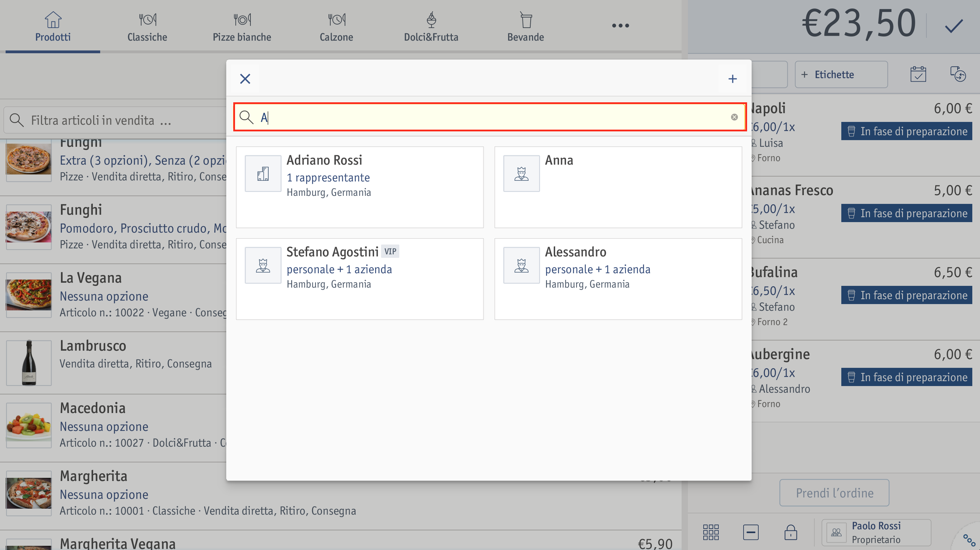
Task: Switch to the Classiche tab
Action: coord(147,27)
